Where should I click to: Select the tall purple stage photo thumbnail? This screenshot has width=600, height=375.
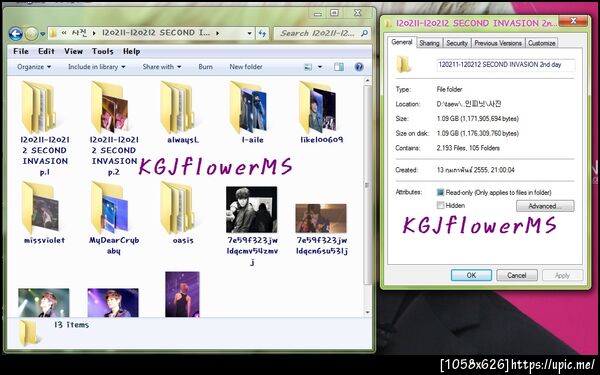point(182,294)
